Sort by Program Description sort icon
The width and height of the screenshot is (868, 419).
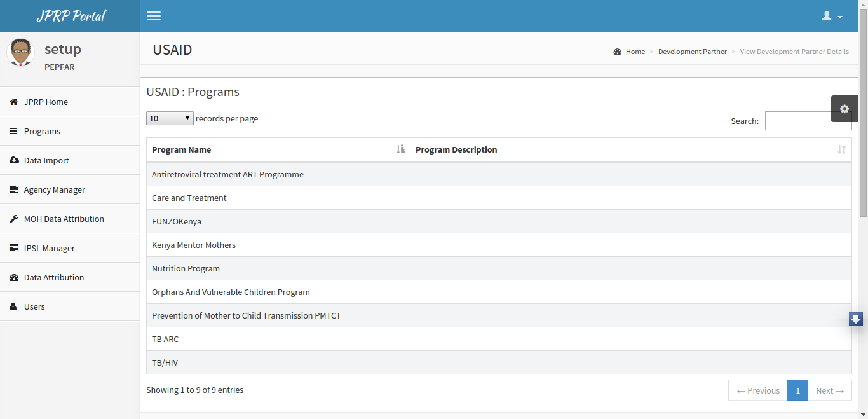click(x=842, y=149)
